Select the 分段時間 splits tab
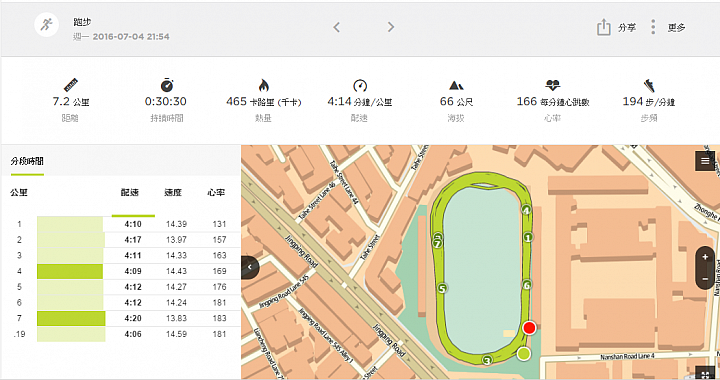720x380 pixels. click(27, 161)
